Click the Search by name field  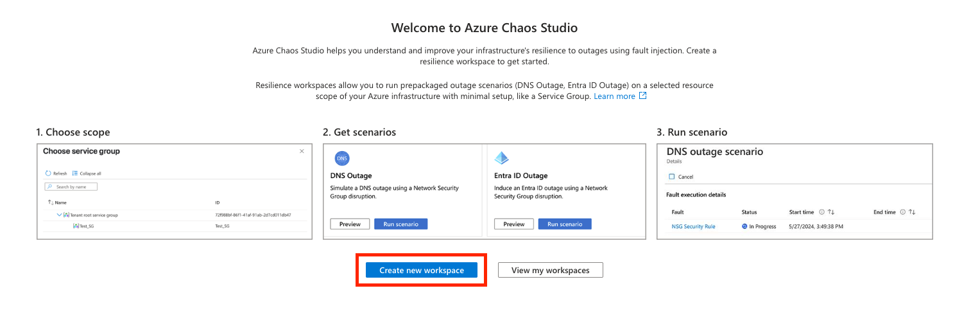71,187
